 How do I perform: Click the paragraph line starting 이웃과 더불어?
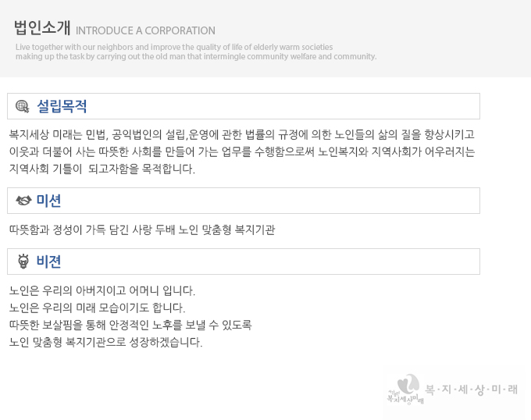click(241, 151)
